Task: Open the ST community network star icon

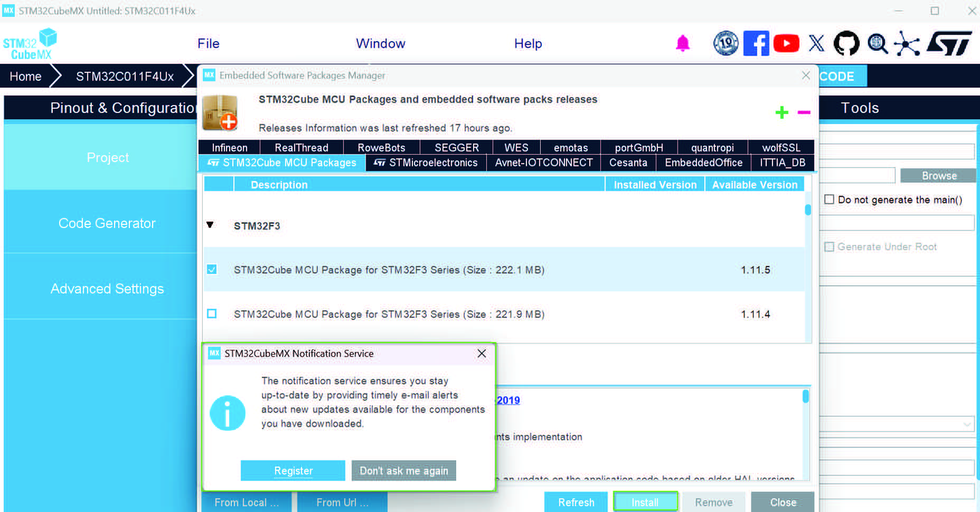Action: [907, 43]
